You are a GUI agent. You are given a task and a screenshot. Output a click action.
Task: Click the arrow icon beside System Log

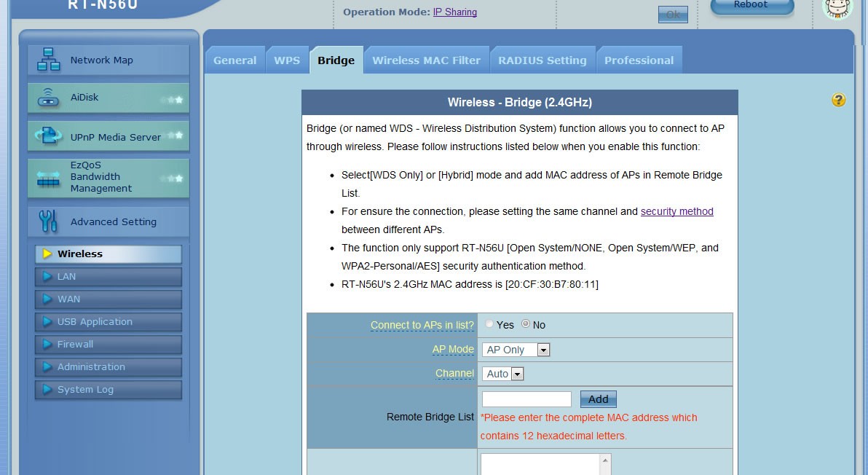(x=47, y=389)
